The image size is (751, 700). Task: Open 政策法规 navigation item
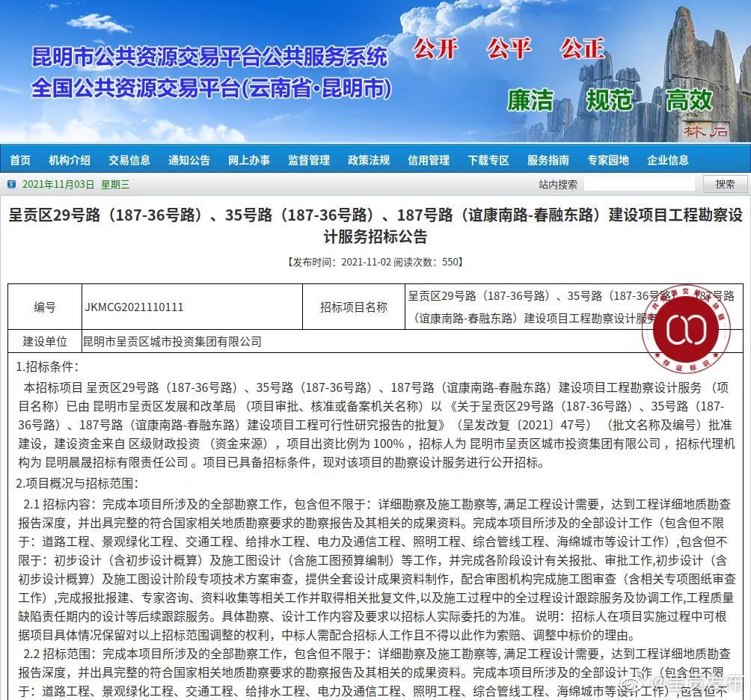[x=369, y=160]
